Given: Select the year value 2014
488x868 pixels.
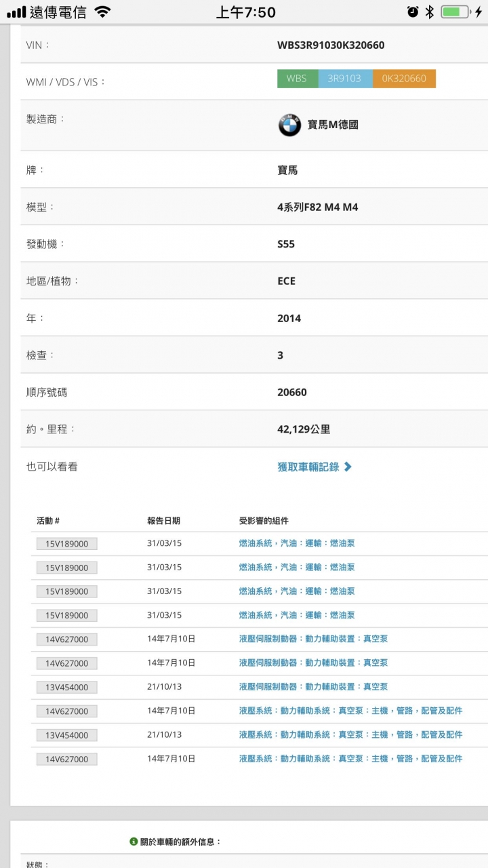Looking at the screenshot, I should click(289, 318).
